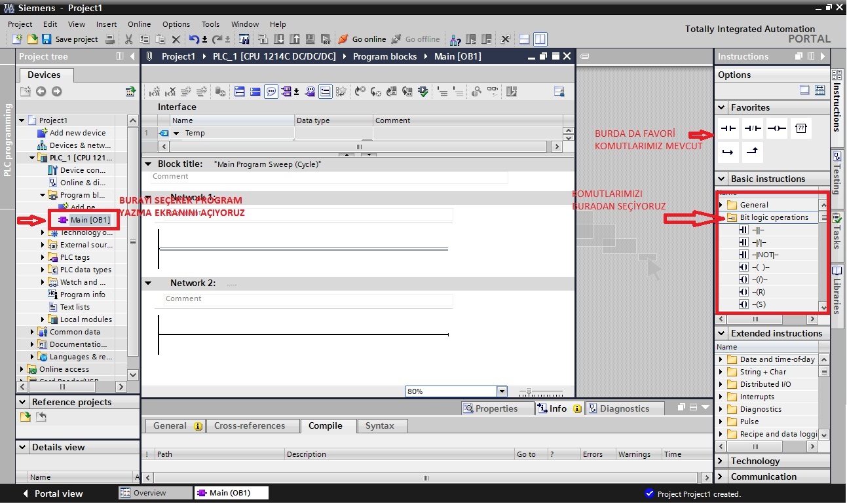This screenshot has width=847, height=504.
Task: Click the open branch icon in Favorites
Action: (x=728, y=153)
